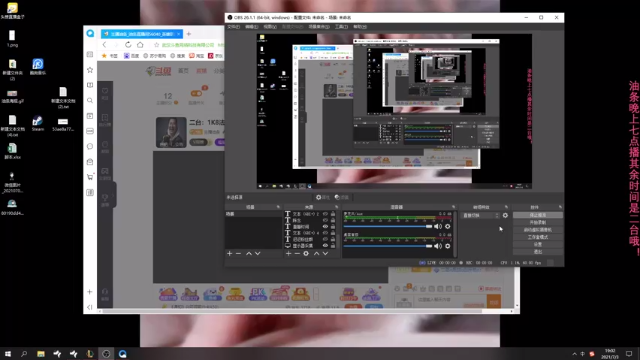Launch Steam from the desktop
The width and height of the screenshot is (640, 360).
[38, 123]
